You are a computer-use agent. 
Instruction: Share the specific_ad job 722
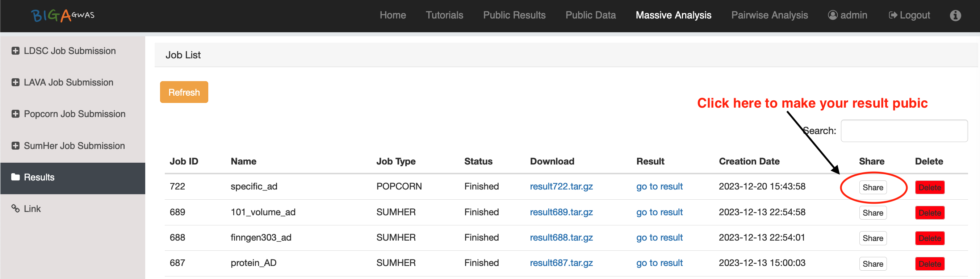coord(872,187)
